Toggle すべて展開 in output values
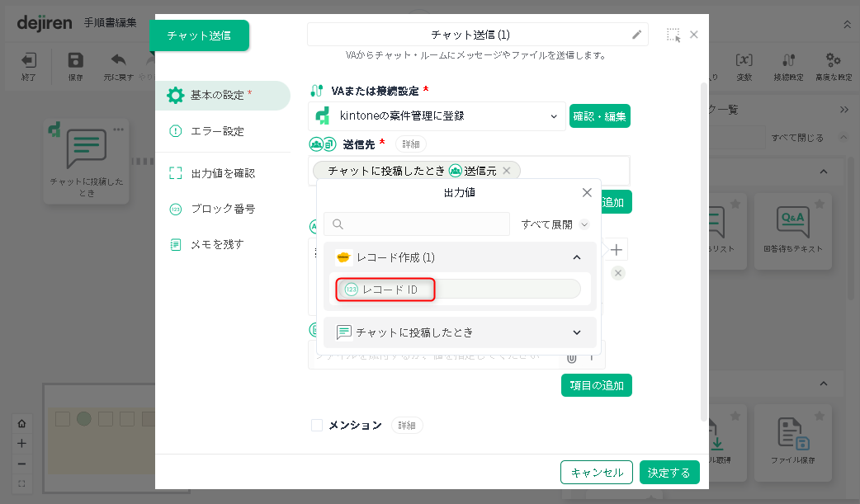 555,224
